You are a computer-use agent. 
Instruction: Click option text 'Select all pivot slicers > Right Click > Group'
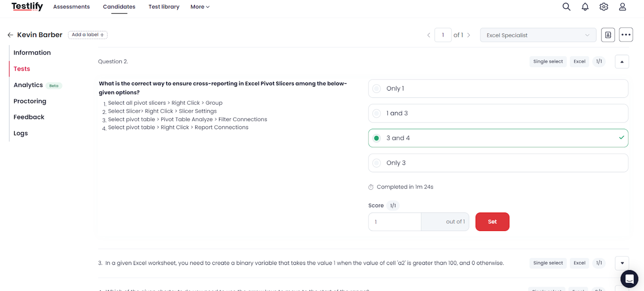165,103
